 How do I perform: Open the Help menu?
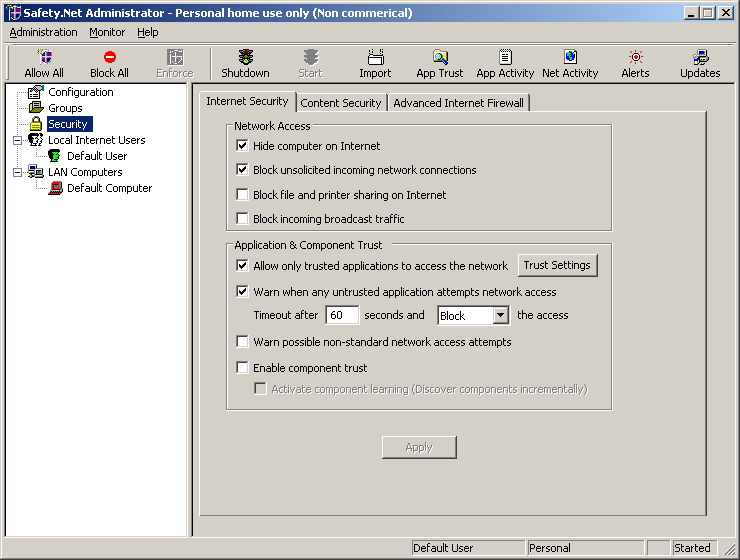click(x=148, y=32)
